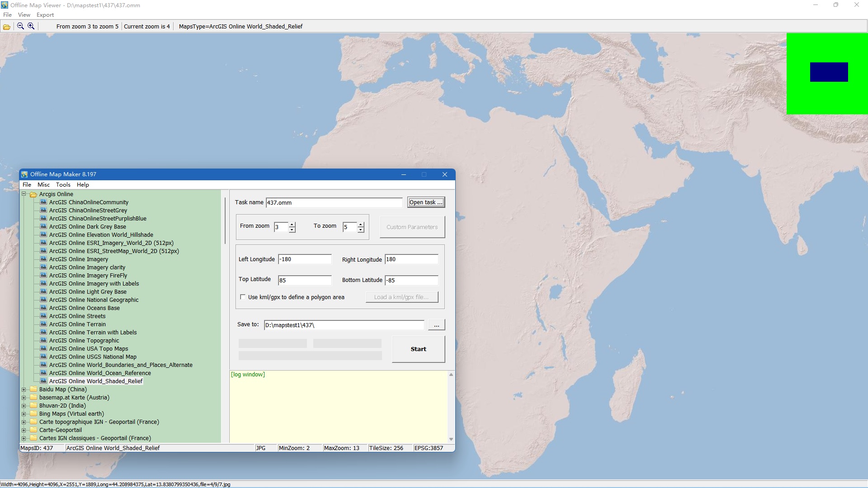Click the Top Latitude input field
Screen dimensions: 868x488
click(305, 280)
